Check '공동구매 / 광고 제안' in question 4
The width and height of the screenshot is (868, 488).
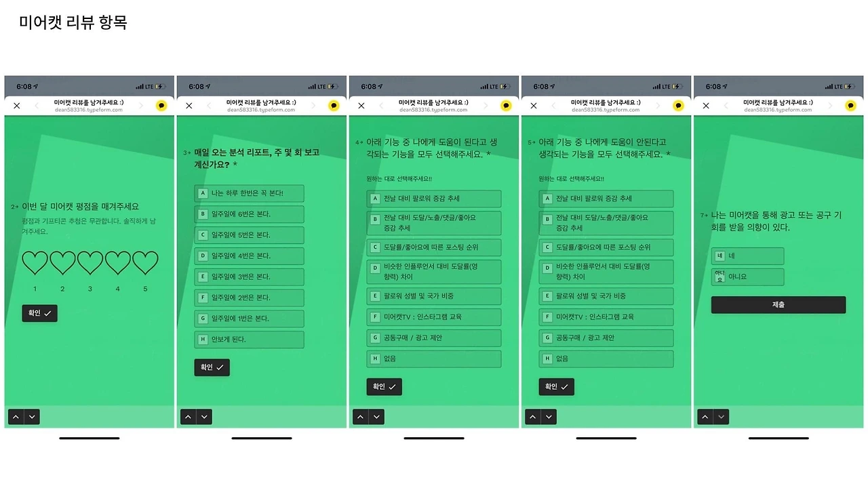[x=434, y=338]
